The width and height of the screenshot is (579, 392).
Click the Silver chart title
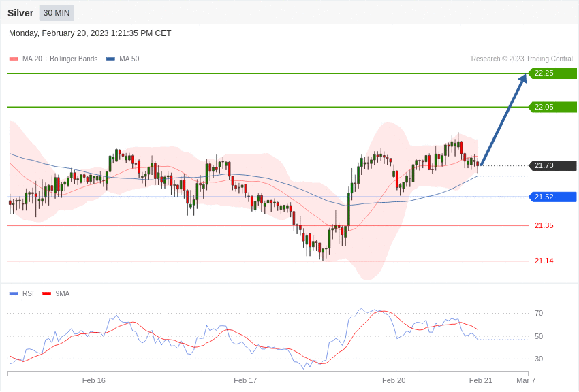pyautogui.click(x=20, y=13)
